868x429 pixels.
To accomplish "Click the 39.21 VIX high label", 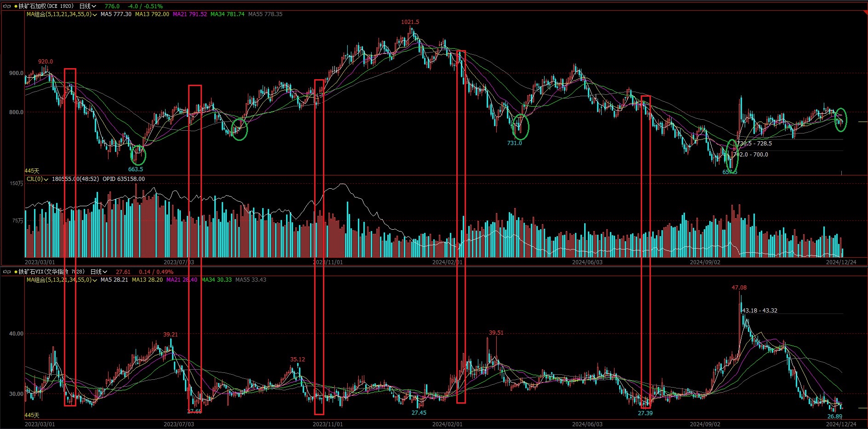I will tap(170, 335).
